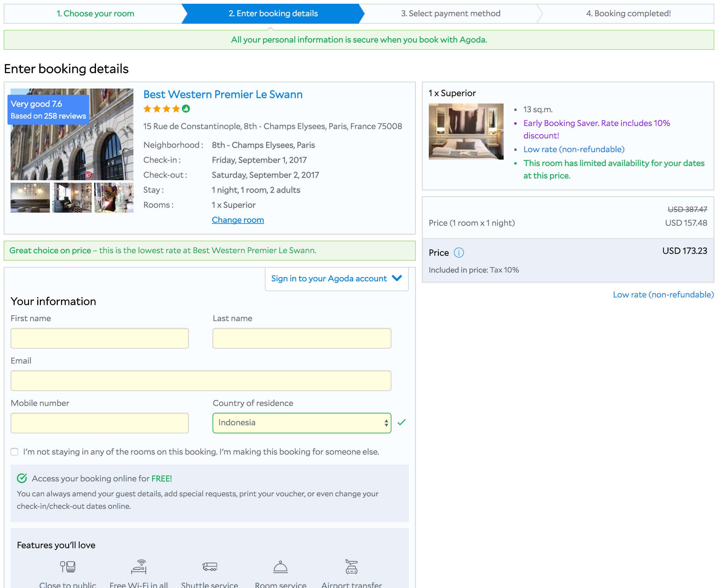
Task: Click the 1 night, 1 room, 2 adults text
Action: coord(256,190)
